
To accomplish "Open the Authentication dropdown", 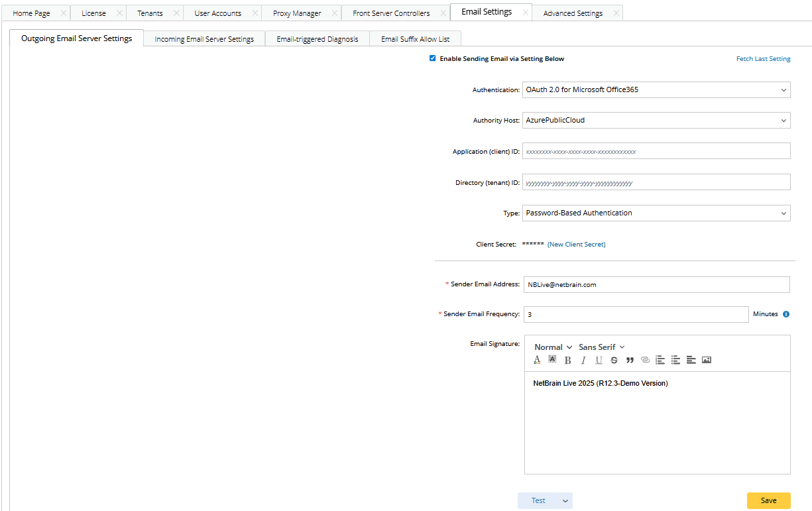I will click(656, 89).
